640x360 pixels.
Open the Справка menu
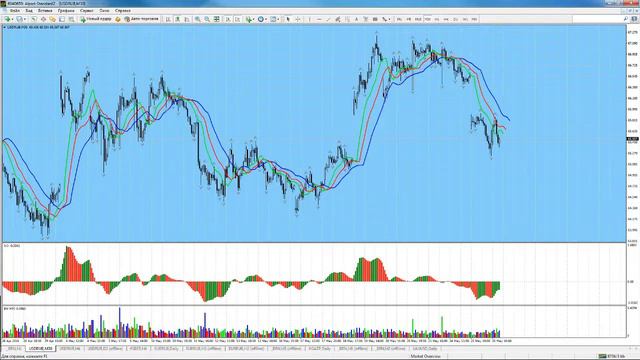tap(122, 11)
